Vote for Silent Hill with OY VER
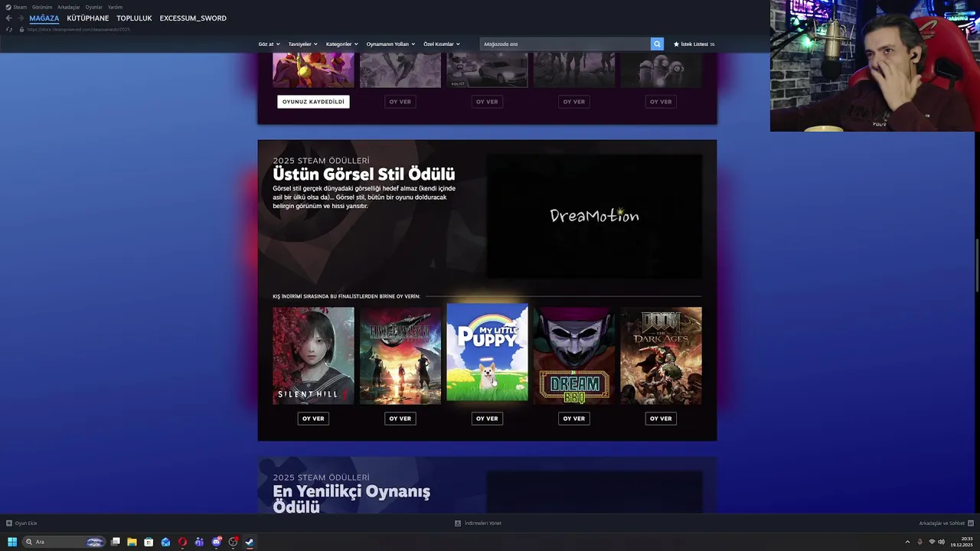The image size is (980, 551). click(x=313, y=419)
